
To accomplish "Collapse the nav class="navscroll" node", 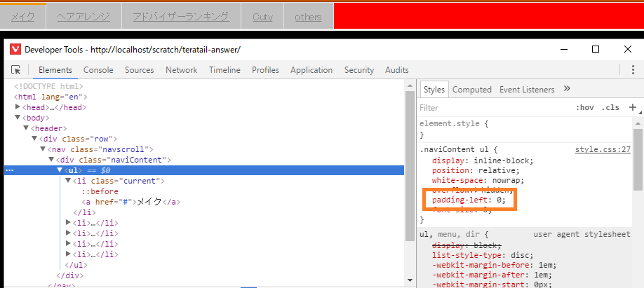I will 43,149.
